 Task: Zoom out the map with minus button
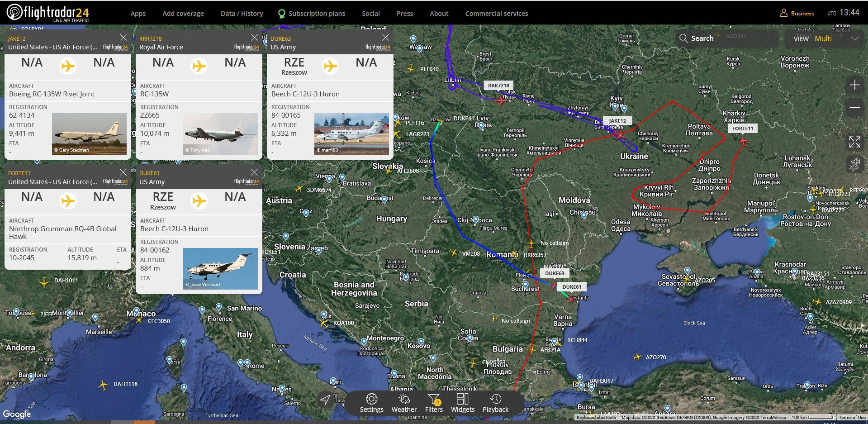point(854,107)
